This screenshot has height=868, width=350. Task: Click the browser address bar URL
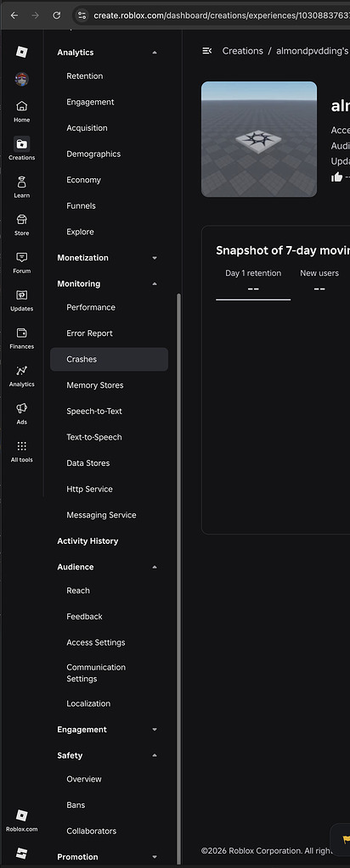pyautogui.click(x=222, y=15)
